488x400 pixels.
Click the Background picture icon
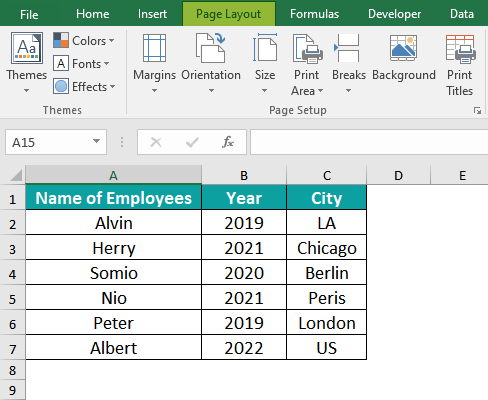coord(403,48)
